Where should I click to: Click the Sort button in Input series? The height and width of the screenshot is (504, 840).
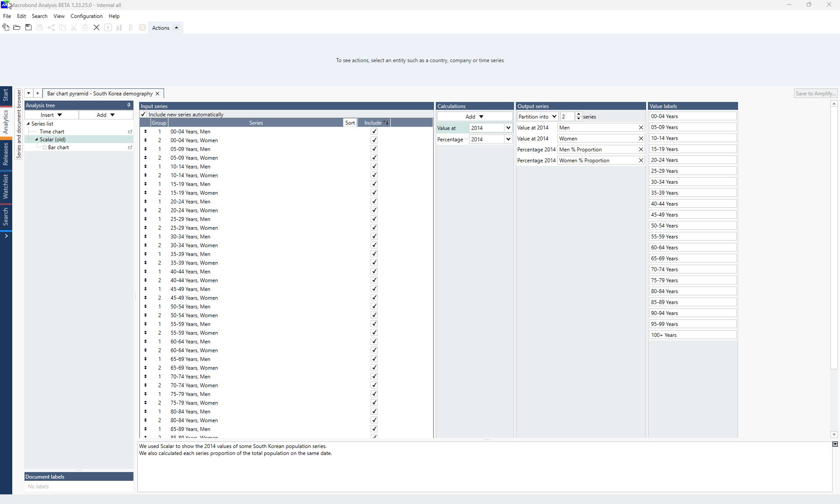tap(350, 123)
